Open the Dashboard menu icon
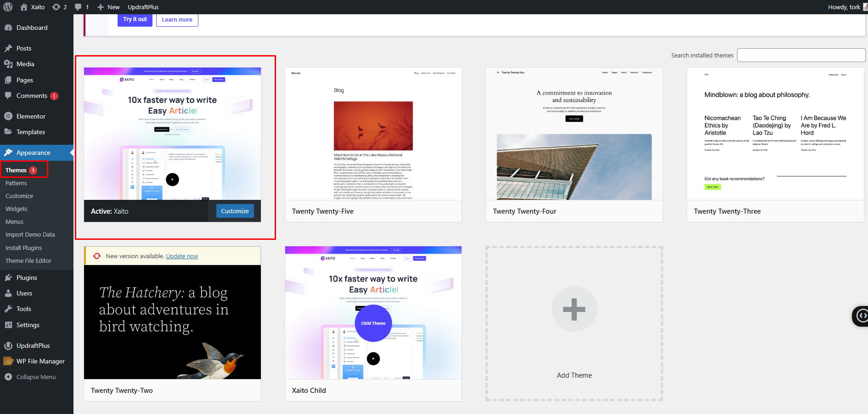868x414 pixels. (8, 28)
